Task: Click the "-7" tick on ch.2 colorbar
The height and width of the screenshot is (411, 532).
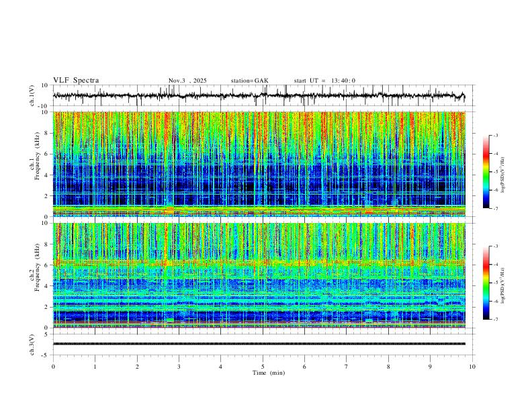Action: (495, 320)
